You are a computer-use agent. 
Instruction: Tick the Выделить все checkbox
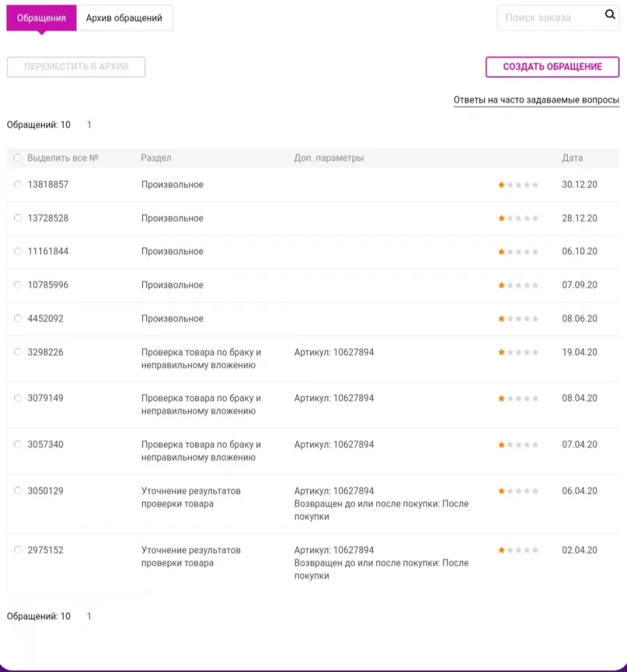[x=17, y=157]
